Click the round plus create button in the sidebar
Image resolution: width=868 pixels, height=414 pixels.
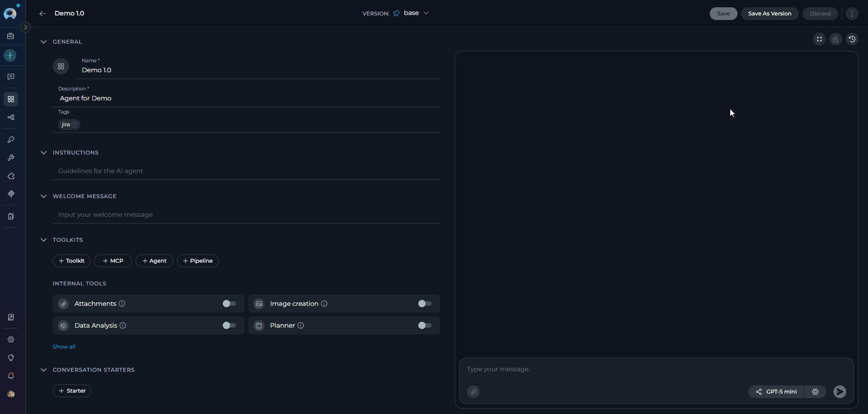[10, 55]
